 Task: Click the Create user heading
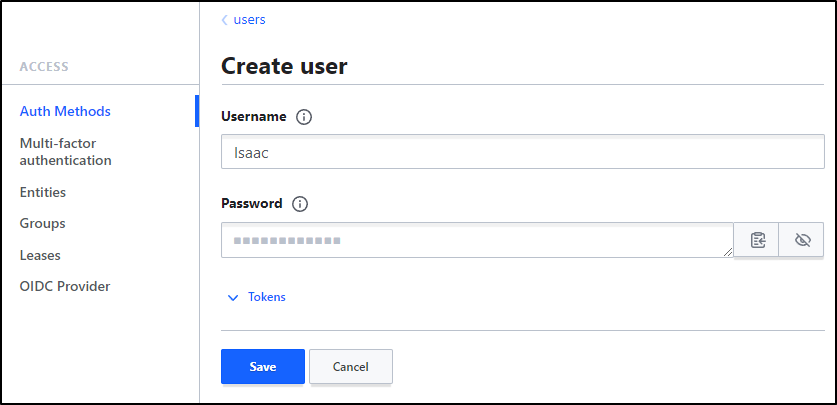(x=284, y=66)
